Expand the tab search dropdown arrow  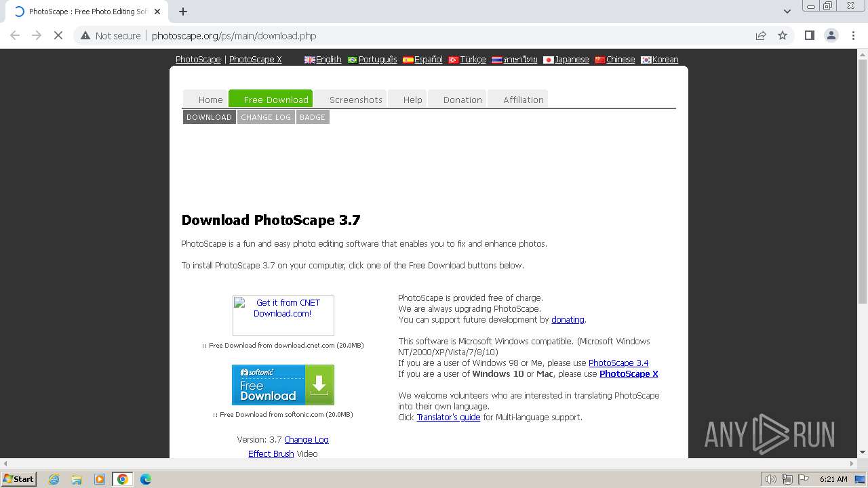point(787,12)
